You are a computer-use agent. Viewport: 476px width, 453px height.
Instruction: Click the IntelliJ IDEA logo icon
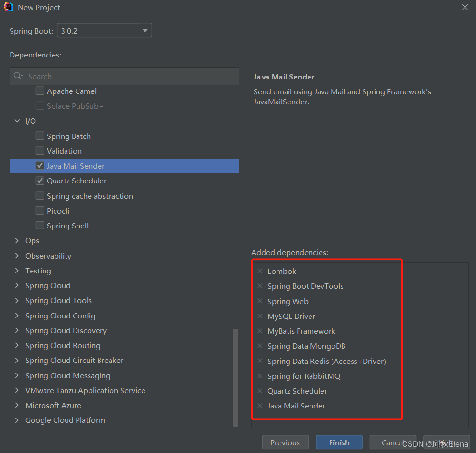tap(9, 7)
